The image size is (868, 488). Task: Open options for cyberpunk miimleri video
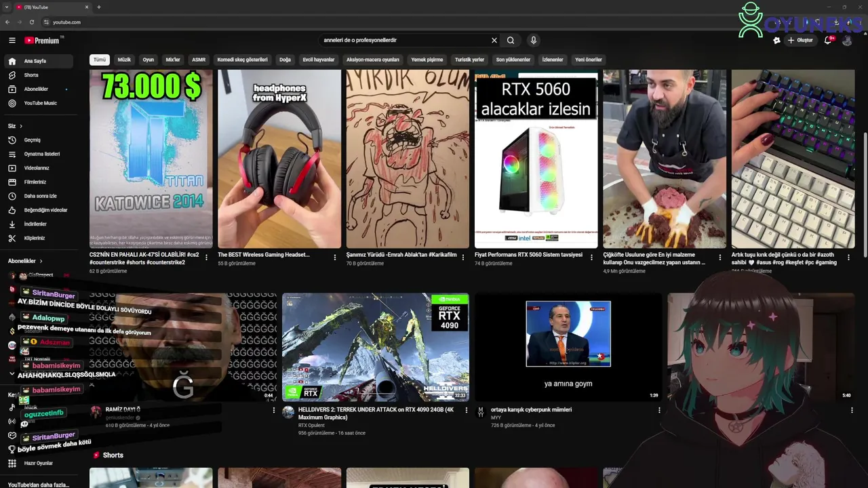(659, 410)
